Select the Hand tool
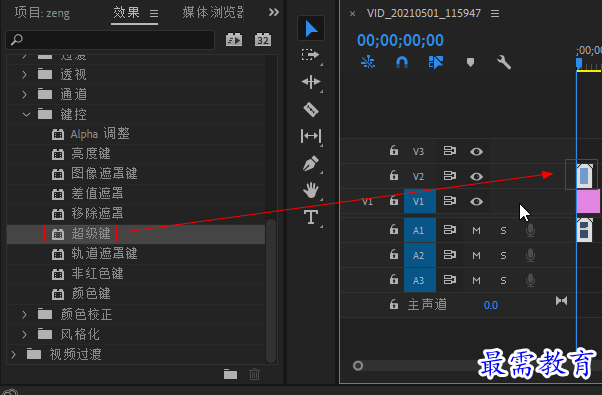Viewport: 602px width, 395px height. 311,190
